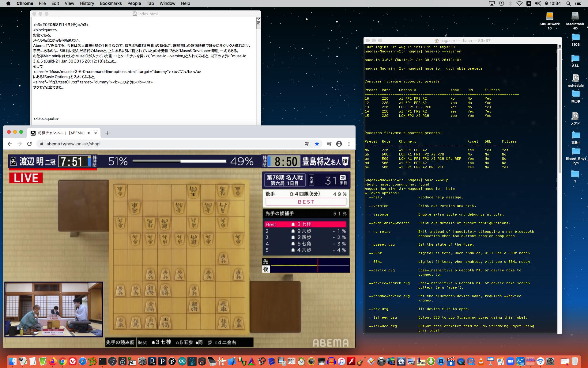Open Chrome profile avatar menu
The image size is (588, 368).
pos(339,144)
